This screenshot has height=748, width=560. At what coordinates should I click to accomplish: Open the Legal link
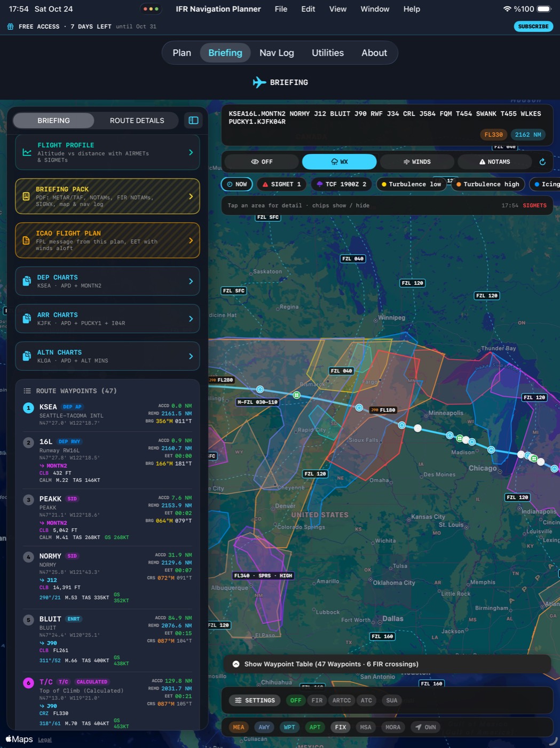(45, 739)
